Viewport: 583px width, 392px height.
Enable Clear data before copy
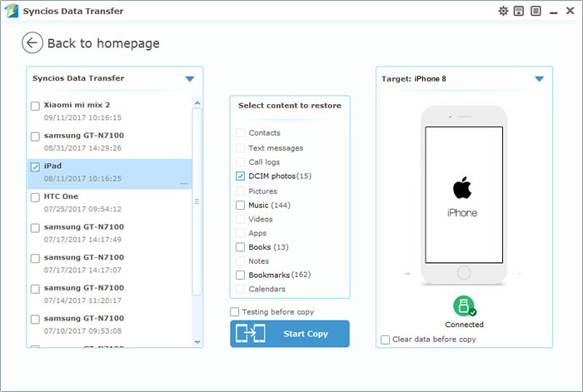[385, 340]
